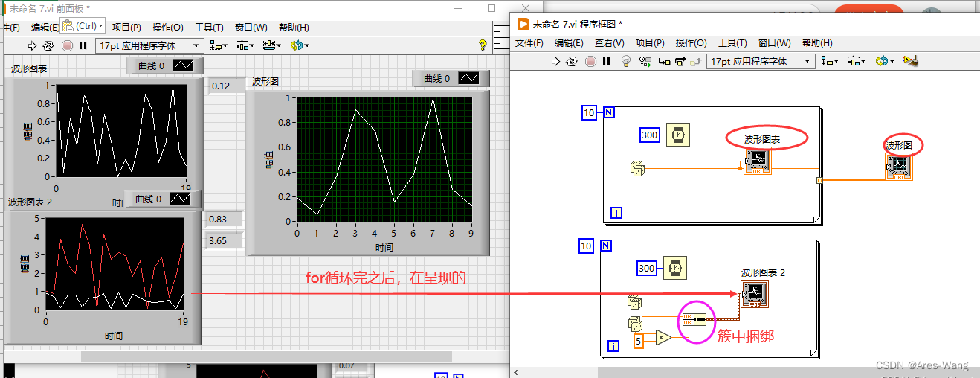Click plot color sample in 波形图表 legend
The height and width of the screenshot is (378, 980).
point(184,65)
